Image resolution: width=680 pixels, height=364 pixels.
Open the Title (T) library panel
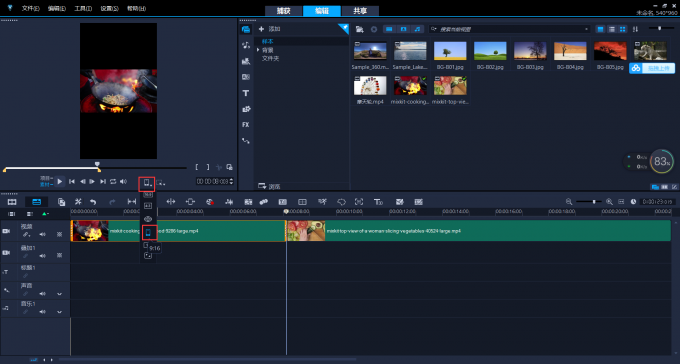coord(246,93)
